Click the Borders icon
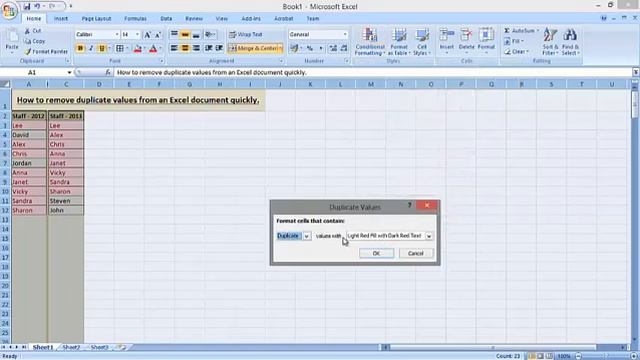Viewport: 640px width, 360px height. [120, 48]
